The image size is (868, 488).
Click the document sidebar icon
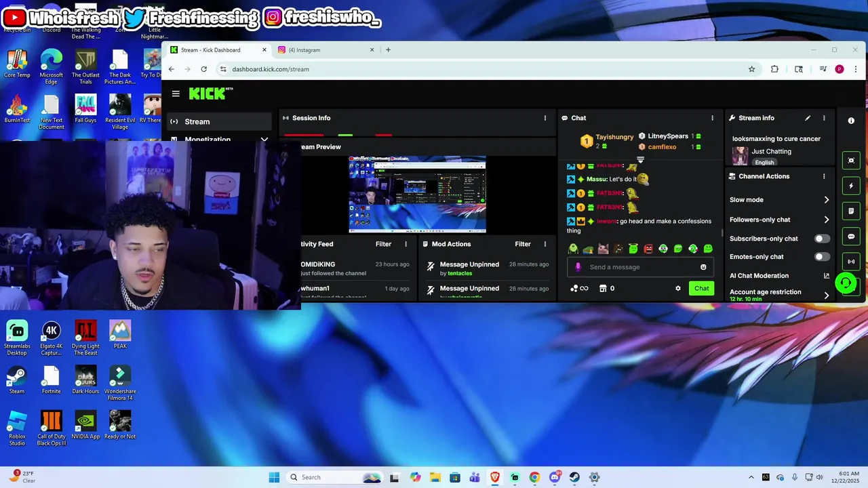tap(851, 211)
